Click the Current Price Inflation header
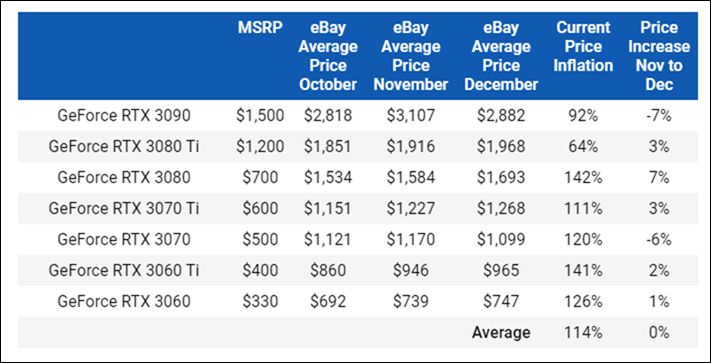711x363 pixels. pos(583,47)
